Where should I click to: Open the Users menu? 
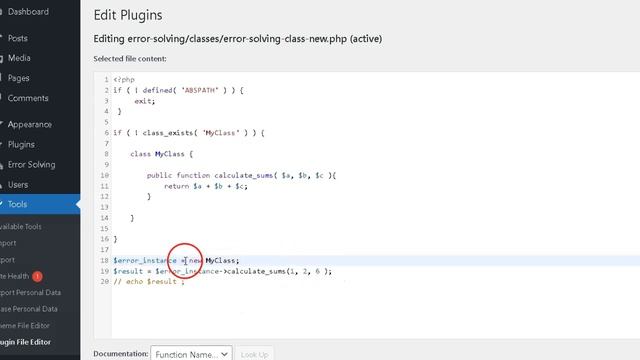[18, 184]
